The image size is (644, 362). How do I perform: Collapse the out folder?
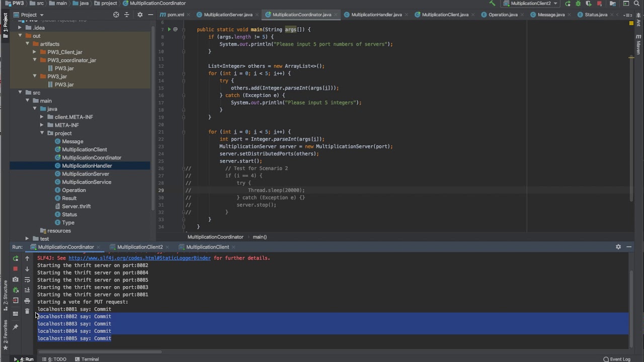(x=20, y=36)
